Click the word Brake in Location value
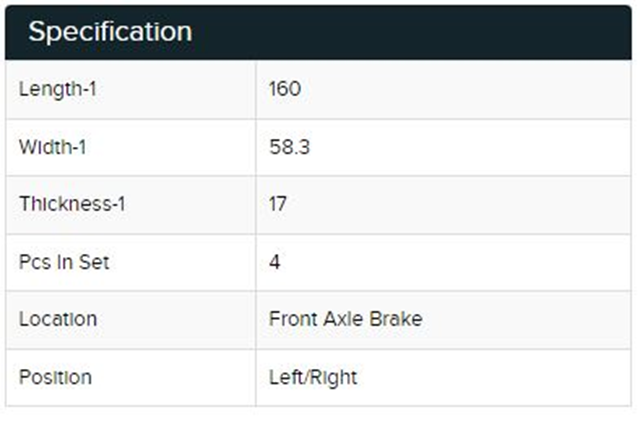Screen dimensions: 640x423 [x=398, y=319]
